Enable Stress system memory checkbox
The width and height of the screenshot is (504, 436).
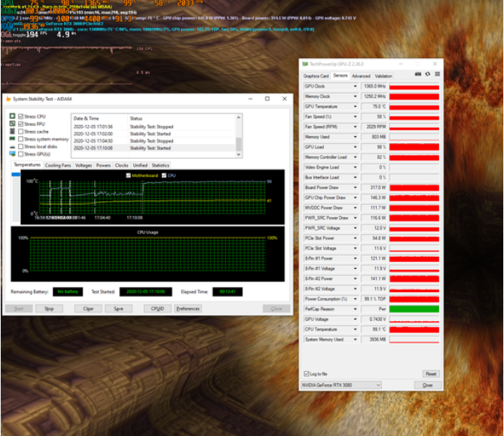[21, 139]
